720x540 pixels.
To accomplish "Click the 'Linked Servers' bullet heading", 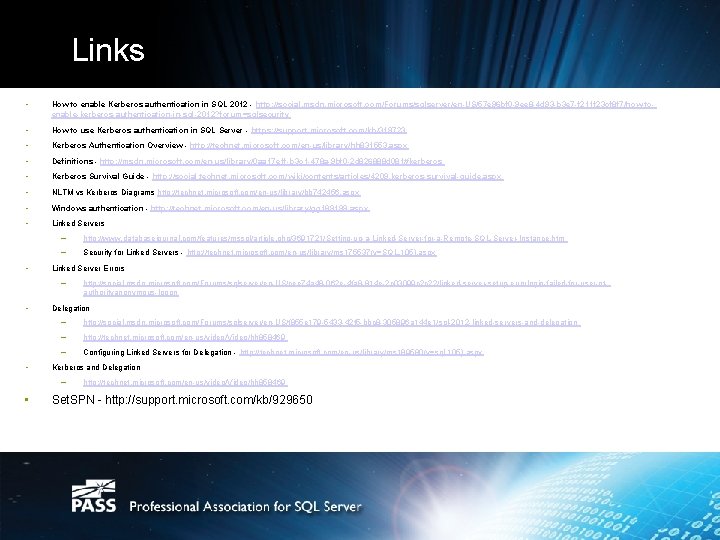I will pos(78,224).
